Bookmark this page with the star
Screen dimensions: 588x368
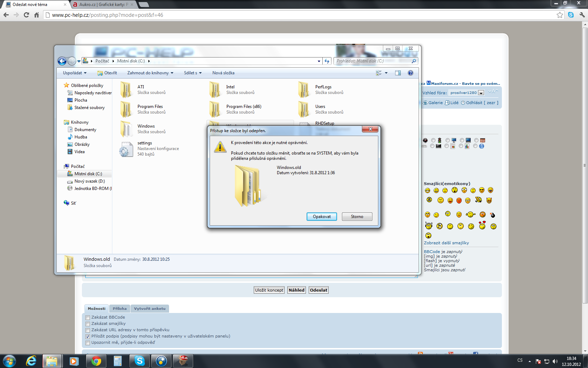[x=560, y=15]
